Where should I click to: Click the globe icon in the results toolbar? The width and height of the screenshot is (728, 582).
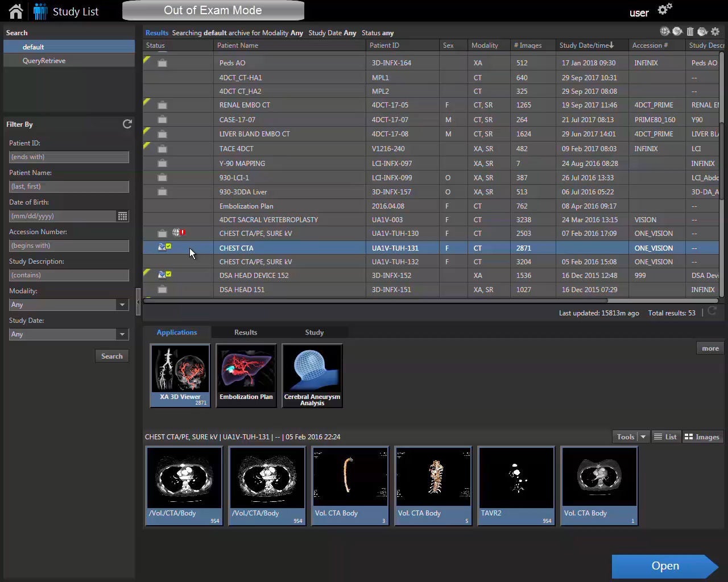664,32
